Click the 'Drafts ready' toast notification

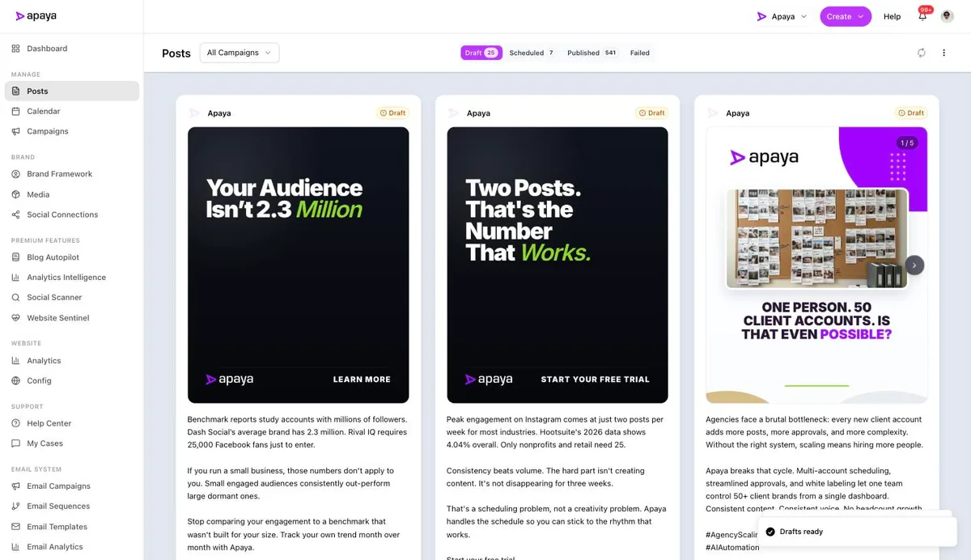858,532
